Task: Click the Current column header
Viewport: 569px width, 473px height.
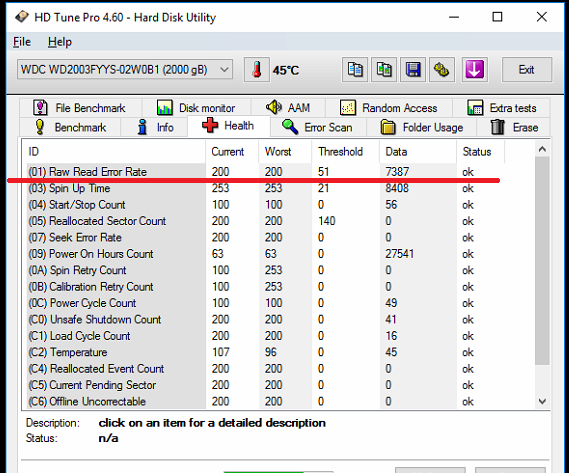Action: pos(232,151)
